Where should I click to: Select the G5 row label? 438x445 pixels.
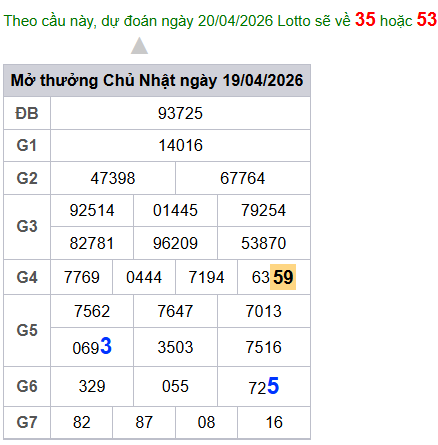coord(27,331)
